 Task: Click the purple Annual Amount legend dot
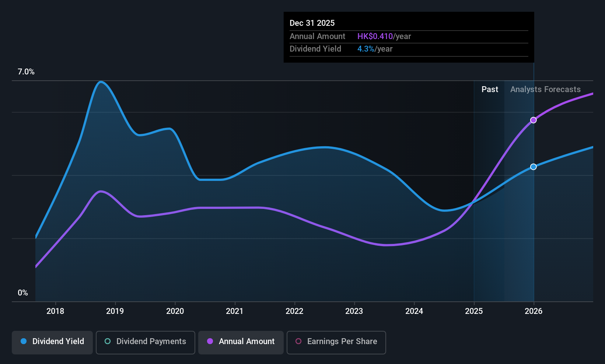210,341
